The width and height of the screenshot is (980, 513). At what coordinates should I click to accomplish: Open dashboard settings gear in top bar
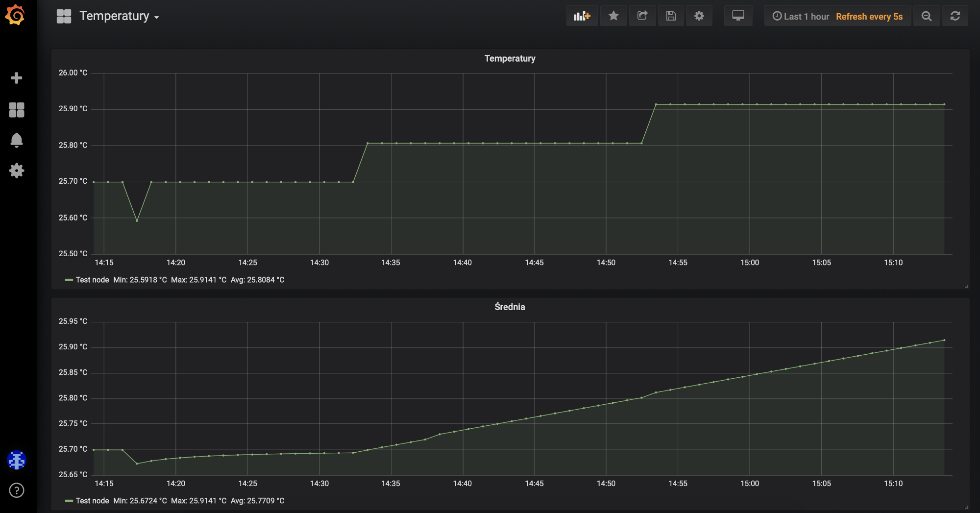(699, 16)
